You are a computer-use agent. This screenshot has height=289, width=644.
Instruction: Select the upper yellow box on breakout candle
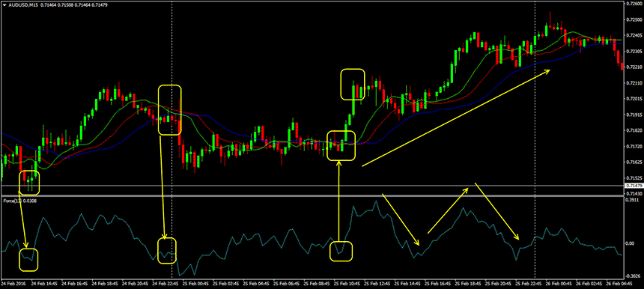click(353, 84)
